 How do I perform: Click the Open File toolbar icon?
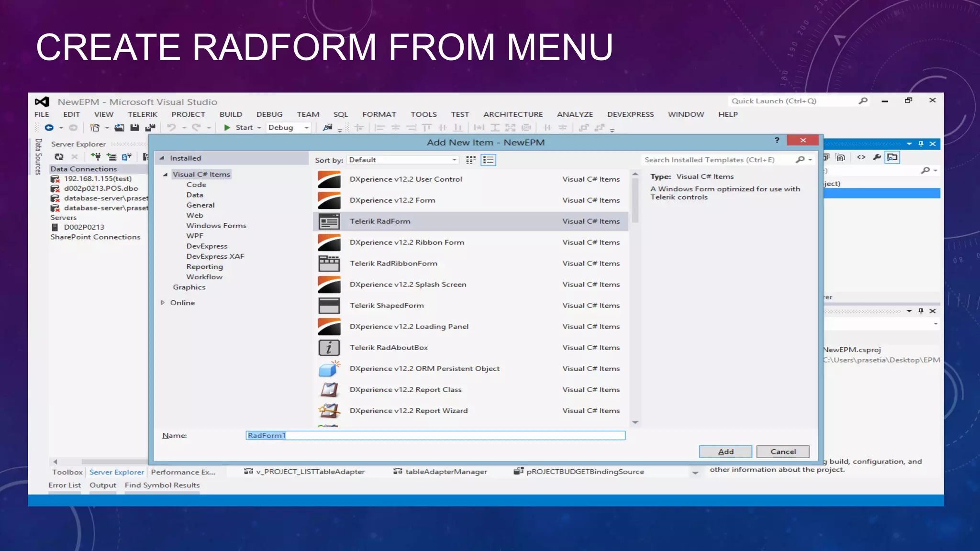(x=119, y=128)
